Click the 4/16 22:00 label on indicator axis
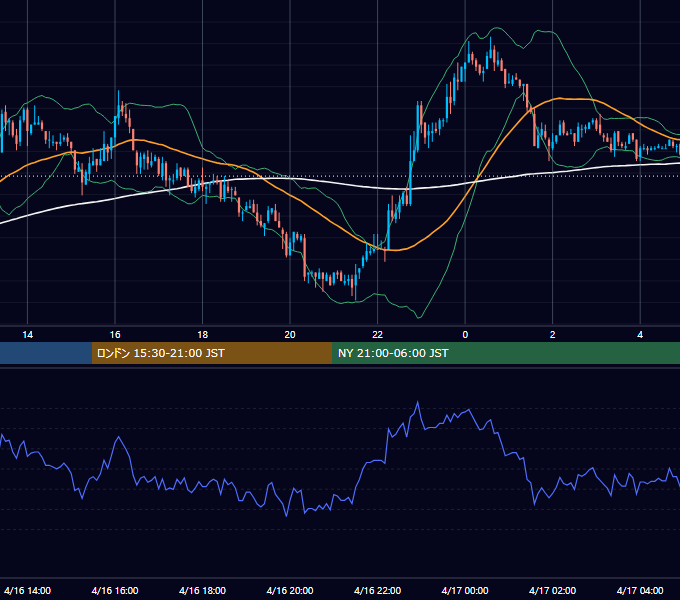Screen dimensions: 680x600 [377, 590]
